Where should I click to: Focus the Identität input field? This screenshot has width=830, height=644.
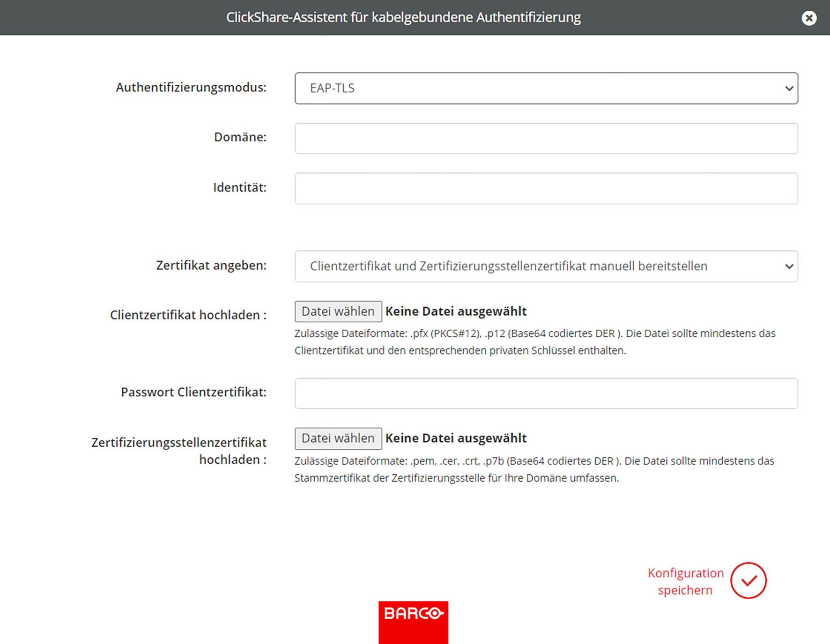pyautogui.click(x=546, y=188)
